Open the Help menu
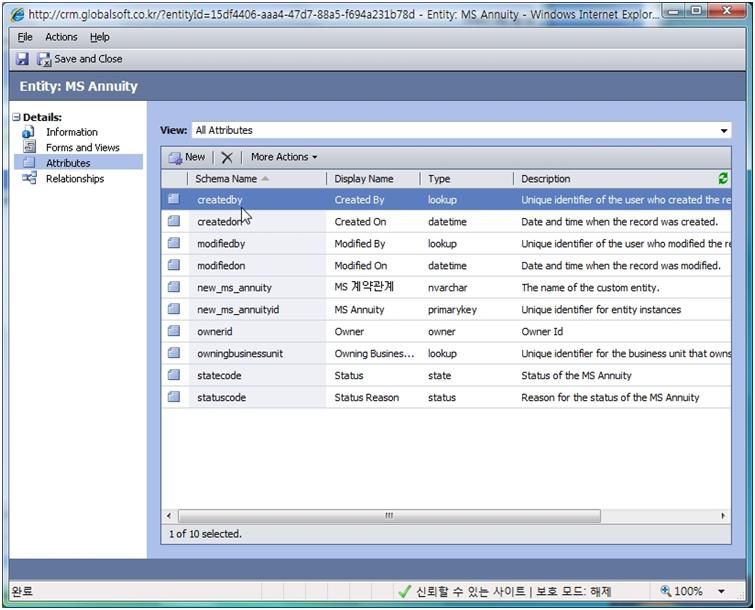 100,37
